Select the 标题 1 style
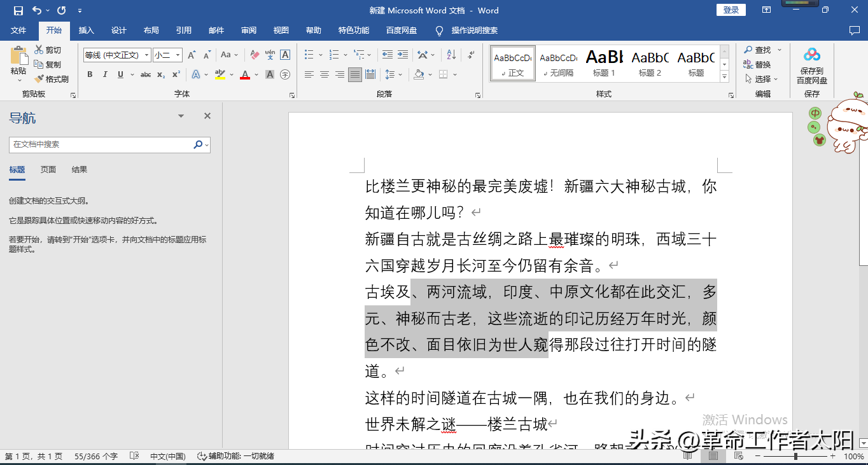The height and width of the screenshot is (465, 868). point(604,64)
